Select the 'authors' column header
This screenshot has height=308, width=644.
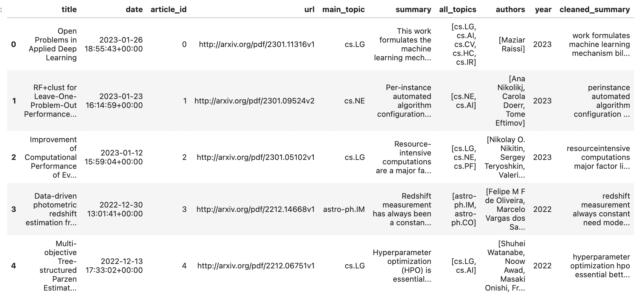[x=510, y=9]
